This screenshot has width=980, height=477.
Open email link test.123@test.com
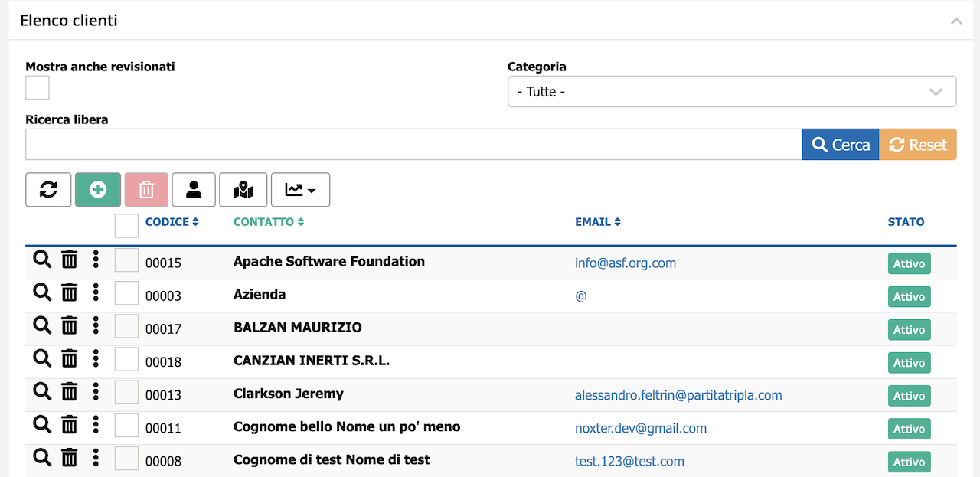pos(629,461)
